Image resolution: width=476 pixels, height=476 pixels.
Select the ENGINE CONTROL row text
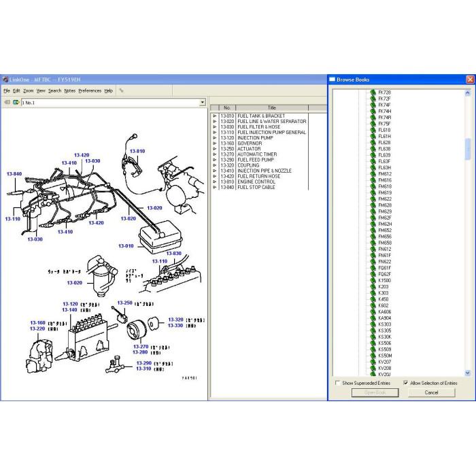click(x=256, y=182)
